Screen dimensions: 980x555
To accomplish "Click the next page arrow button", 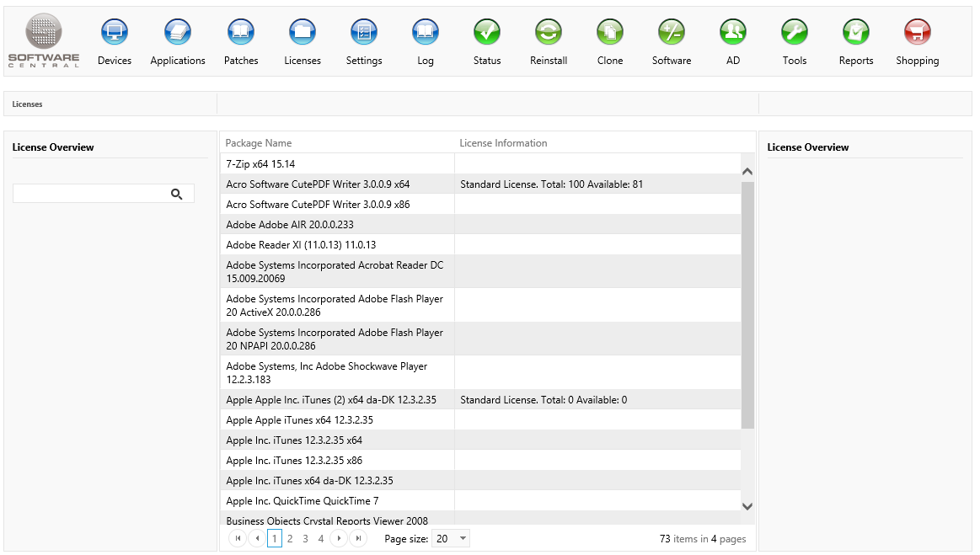I will coord(339,539).
